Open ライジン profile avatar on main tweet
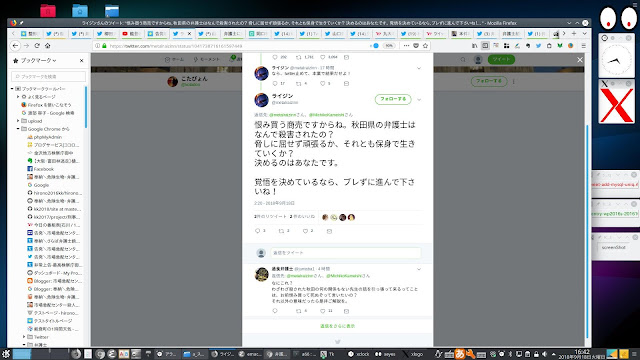Image resolution: width=640 pixels, height=360 pixels. coord(261,100)
